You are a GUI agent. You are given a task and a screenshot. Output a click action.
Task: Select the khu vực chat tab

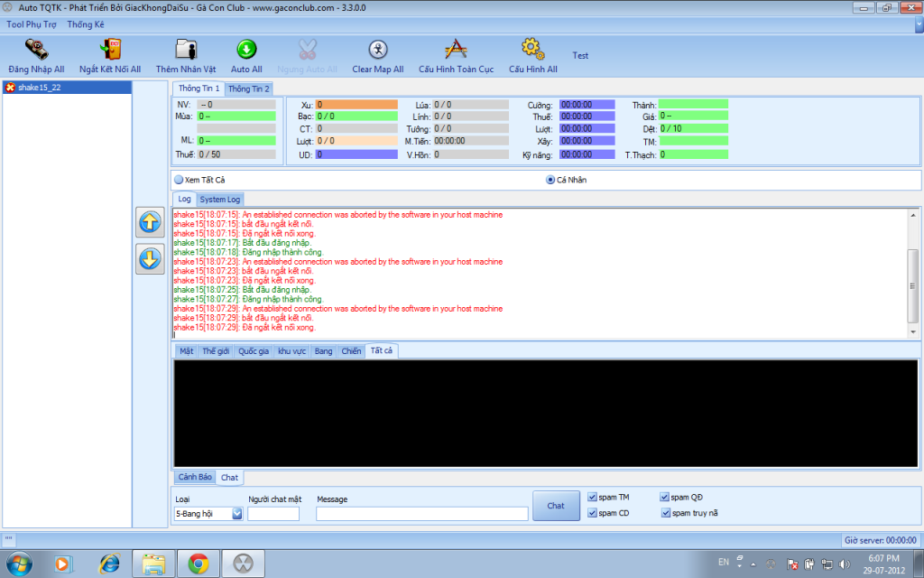click(291, 351)
